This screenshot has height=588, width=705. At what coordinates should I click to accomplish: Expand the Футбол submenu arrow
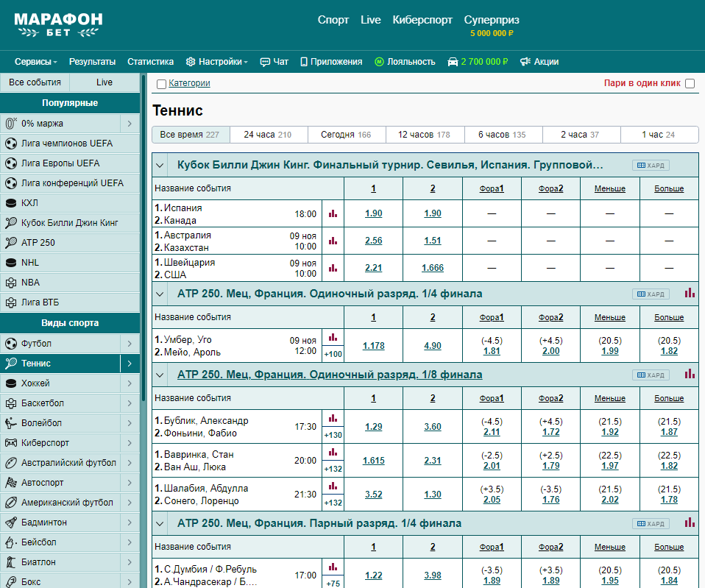click(x=130, y=344)
